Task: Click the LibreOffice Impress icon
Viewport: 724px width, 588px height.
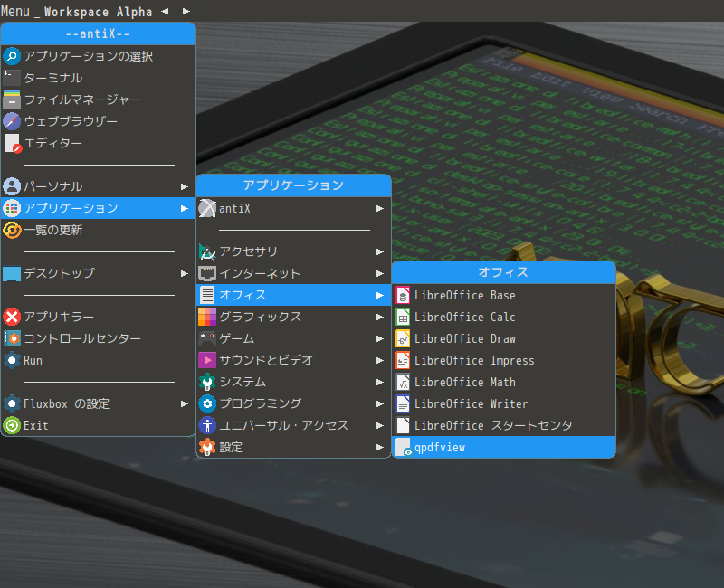Action: pos(403,360)
